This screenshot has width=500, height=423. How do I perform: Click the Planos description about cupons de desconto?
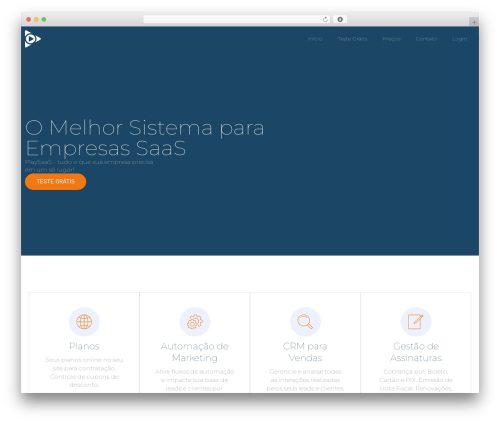pyautogui.click(x=84, y=372)
